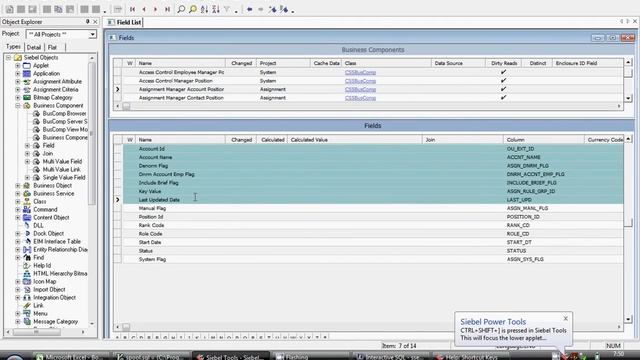This screenshot has width=640, height=360.
Task: Click the second bookmark toolbar icon
Action: (x=284, y=9)
